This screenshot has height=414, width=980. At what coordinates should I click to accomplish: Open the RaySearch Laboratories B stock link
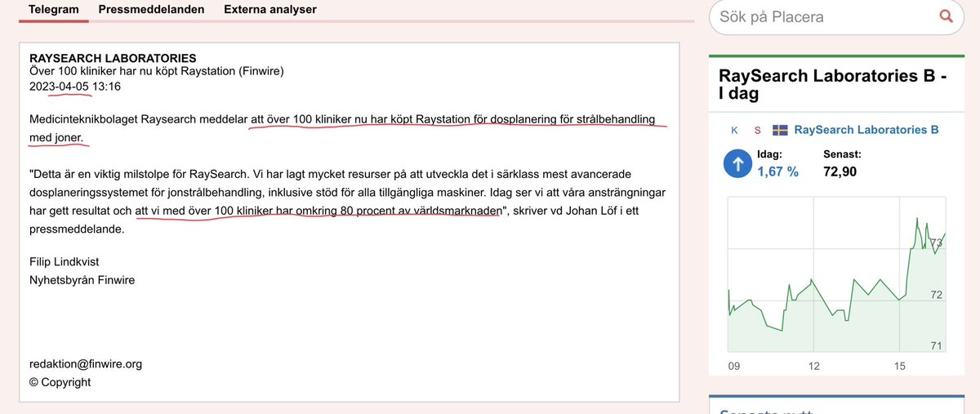[x=866, y=130]
